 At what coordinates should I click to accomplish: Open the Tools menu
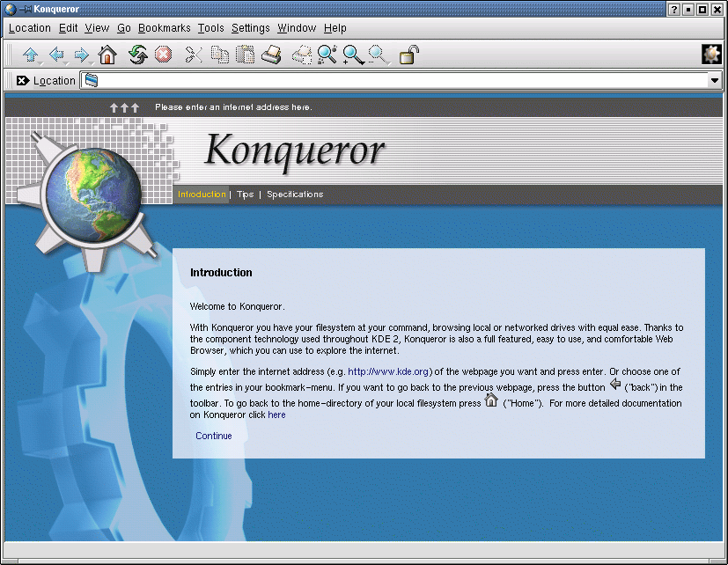tap(210, 28)
